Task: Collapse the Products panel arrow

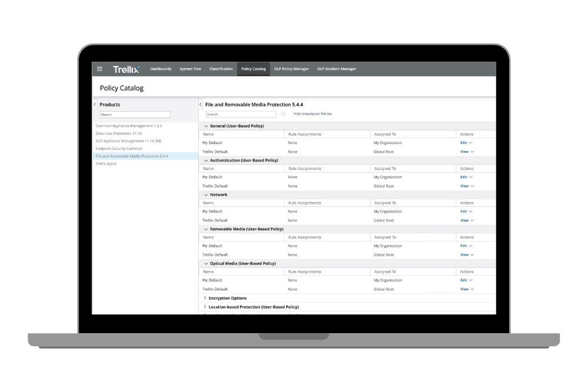Action: (95, 105)
